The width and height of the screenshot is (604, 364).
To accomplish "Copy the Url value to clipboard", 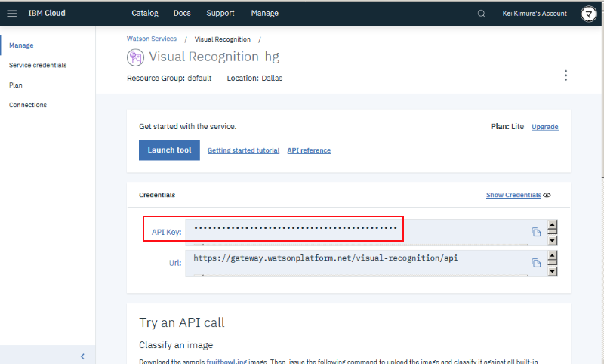I will point(536,263).
